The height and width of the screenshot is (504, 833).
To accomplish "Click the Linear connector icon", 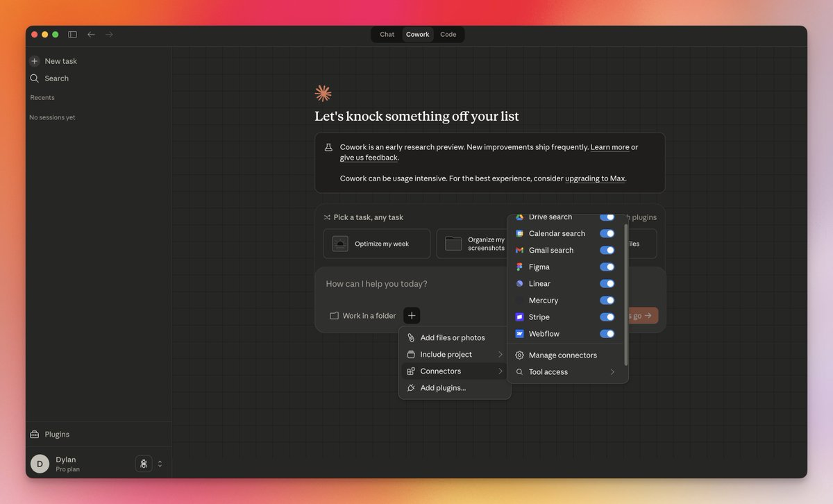I will (x=519, y=284).
